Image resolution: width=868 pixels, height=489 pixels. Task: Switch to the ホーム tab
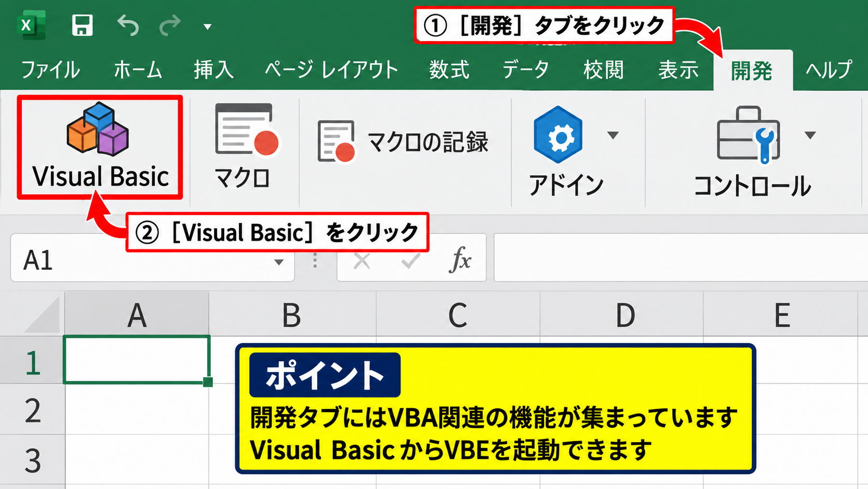[x=138, y=70]
